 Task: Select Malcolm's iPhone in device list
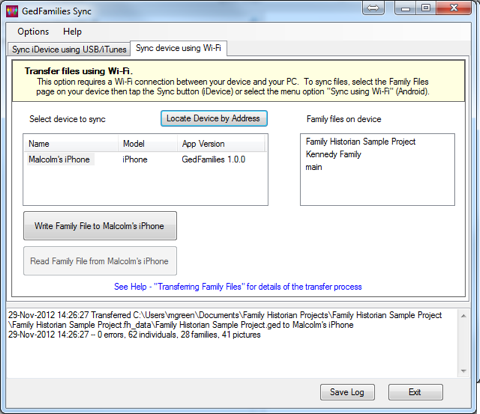tap(59, 159)
